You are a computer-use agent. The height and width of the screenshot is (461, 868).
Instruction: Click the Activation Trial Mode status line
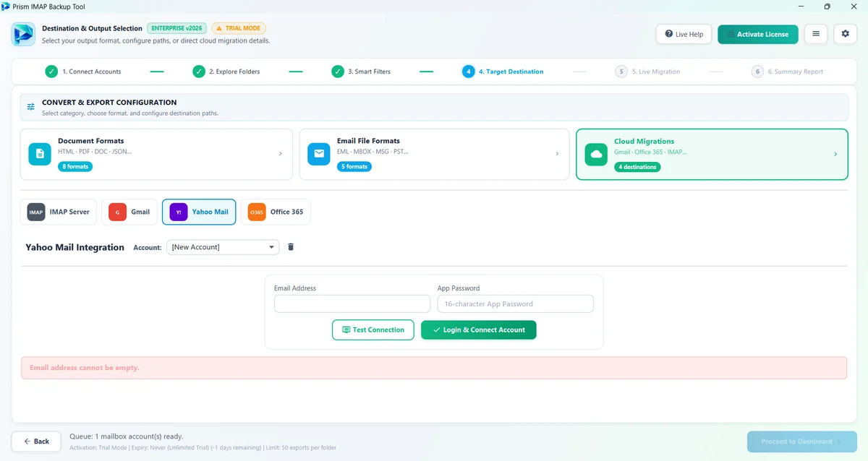[203, 448]
